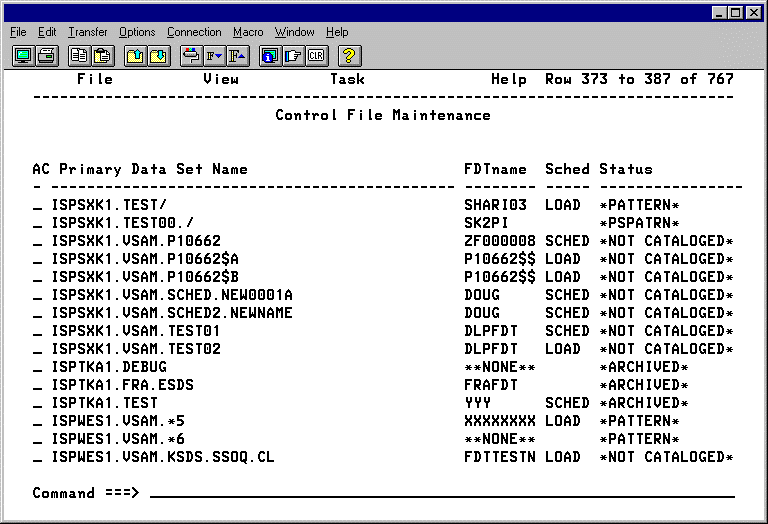Image resolution: width=768 pixels, height=524 pixels.
Task: Click the AC field for ISPTKA1.FRA.ESDS
Action: coord(37,385)
